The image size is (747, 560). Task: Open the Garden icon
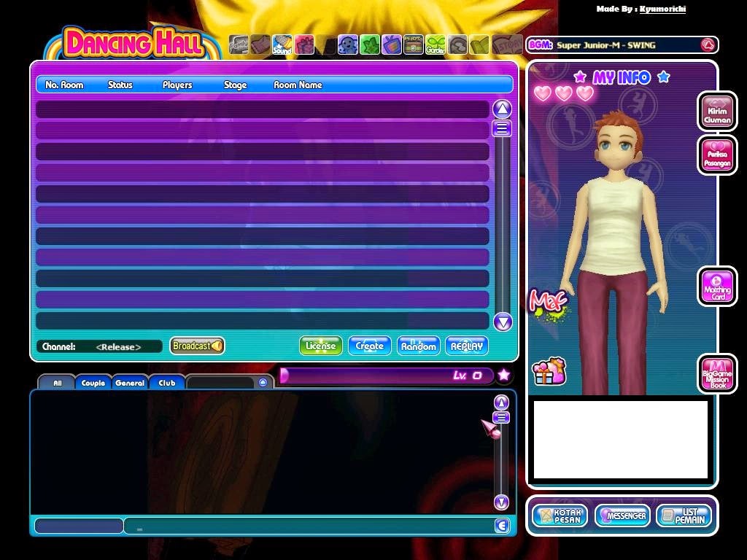(x=436, y=44)
